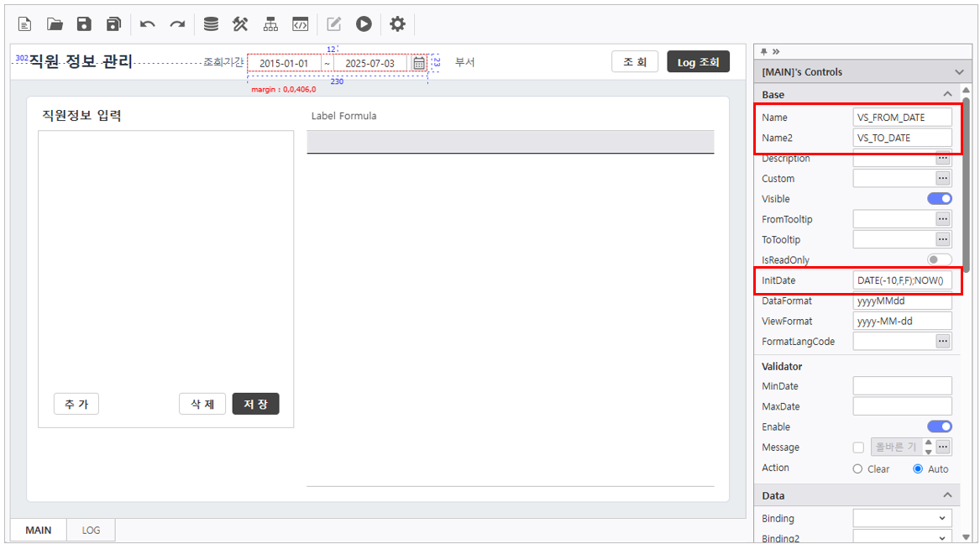Viewport: 980px width, 544px height.
Task: Undo the last action
Action: point(148,24)
